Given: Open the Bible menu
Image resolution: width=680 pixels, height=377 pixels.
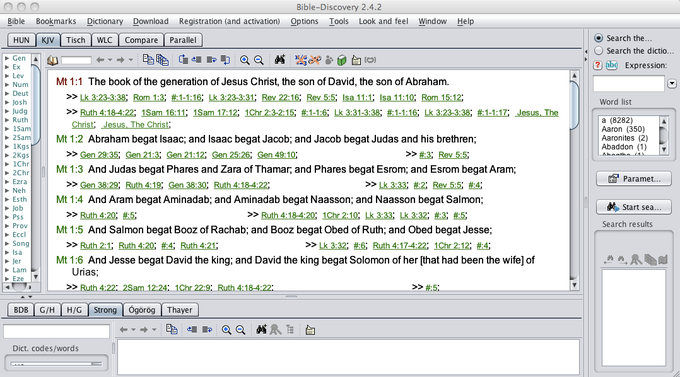Looking at the screenshot, I should click(16, 21).
